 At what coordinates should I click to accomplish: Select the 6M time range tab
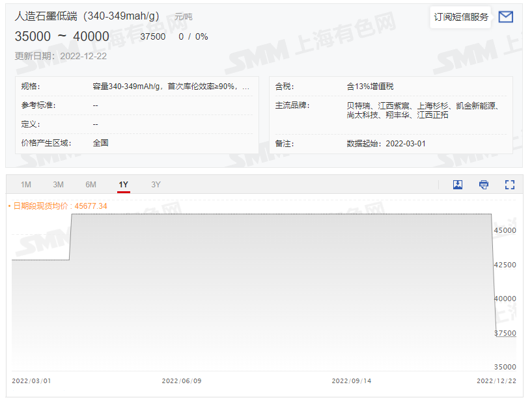[x=91, y=184]
